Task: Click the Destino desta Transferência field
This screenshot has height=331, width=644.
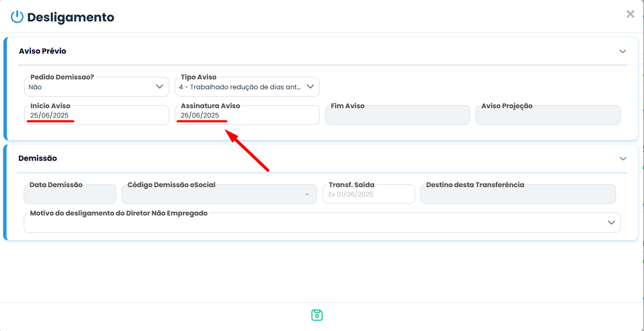Action: [518, 194]
